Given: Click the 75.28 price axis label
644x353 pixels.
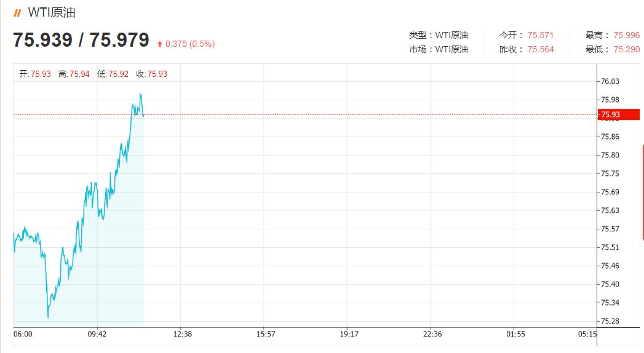Looking at the screenshot, I should click(610, 321).
